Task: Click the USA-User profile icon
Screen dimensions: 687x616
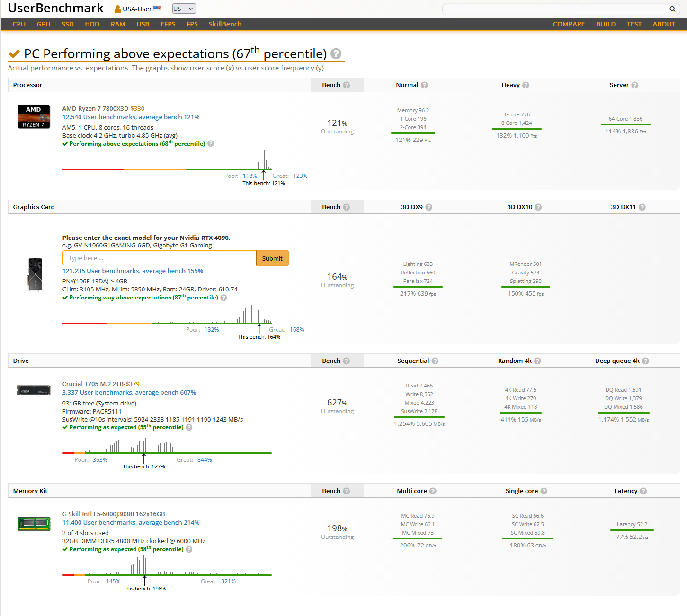Action: coord(118,9)
